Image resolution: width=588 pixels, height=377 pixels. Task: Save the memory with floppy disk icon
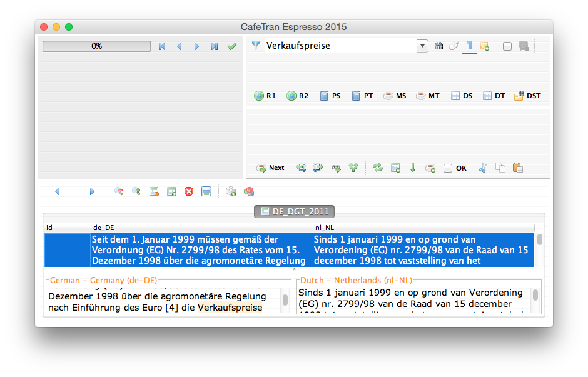point(206,191)
